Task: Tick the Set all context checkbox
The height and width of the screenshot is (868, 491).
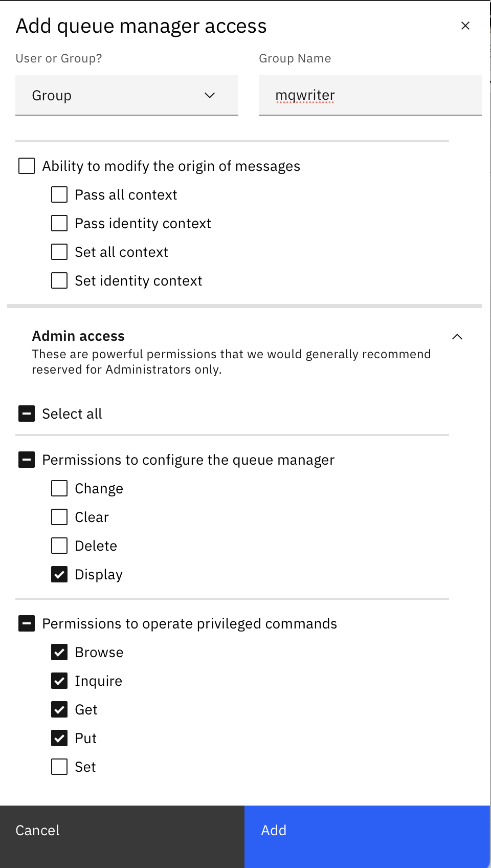Action: (59, 252)
